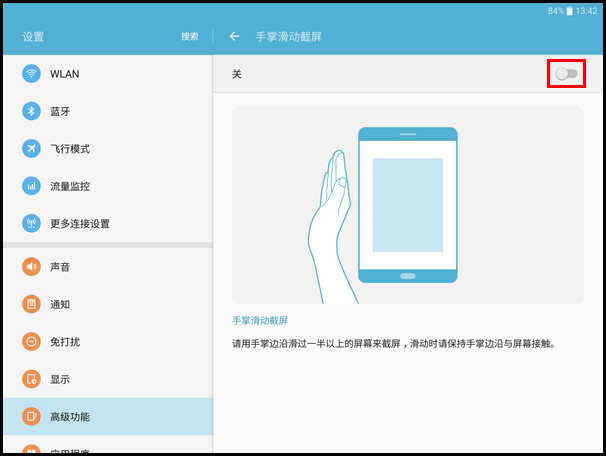Tap the 搜索 button in header

[x=190, y=36]
